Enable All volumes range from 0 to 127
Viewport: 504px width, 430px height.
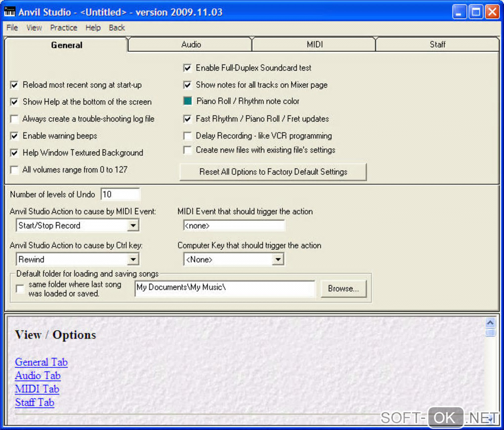(14, 170)
